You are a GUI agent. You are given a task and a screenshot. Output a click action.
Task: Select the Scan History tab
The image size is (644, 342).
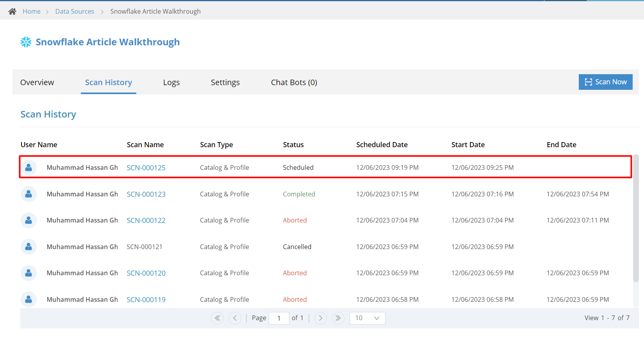click(x=109, y=82)
